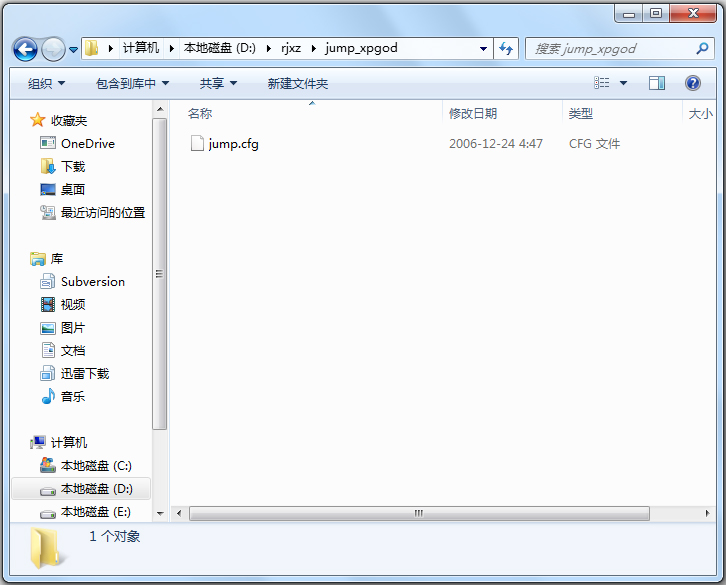Click jump_xpgod in address bar path
Viewport: 726px width, 585px height.
pyautogui.click(x=361, y=48)
